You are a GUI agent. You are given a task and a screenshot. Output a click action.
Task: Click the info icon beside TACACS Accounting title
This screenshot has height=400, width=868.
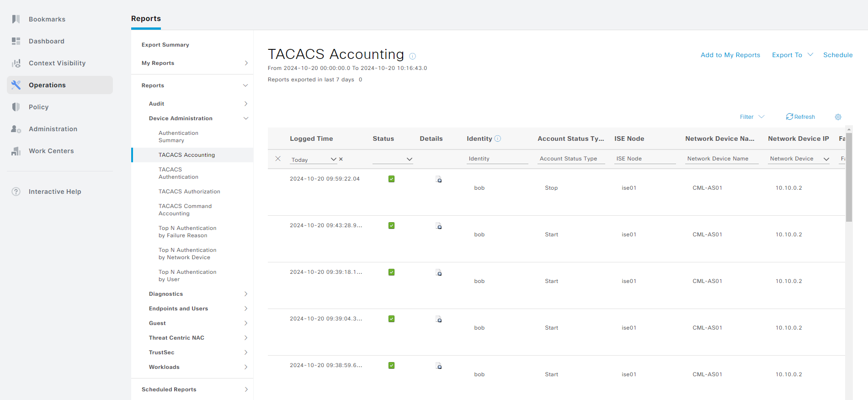point(412,56)
